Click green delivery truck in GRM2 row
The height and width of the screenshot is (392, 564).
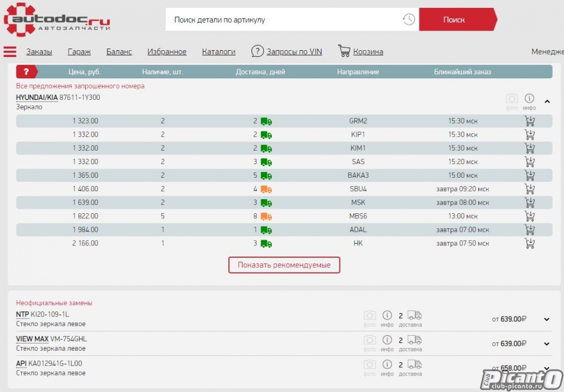(266, 122)
